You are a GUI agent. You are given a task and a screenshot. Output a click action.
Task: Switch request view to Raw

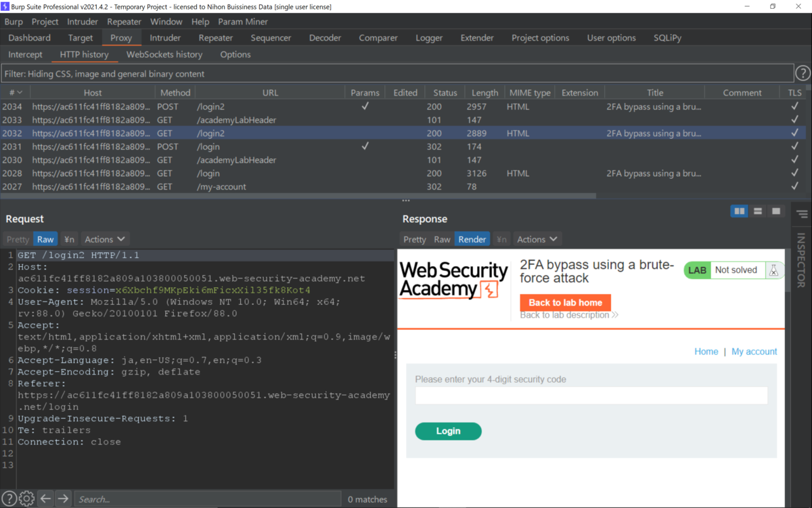[x=45, y=239]
